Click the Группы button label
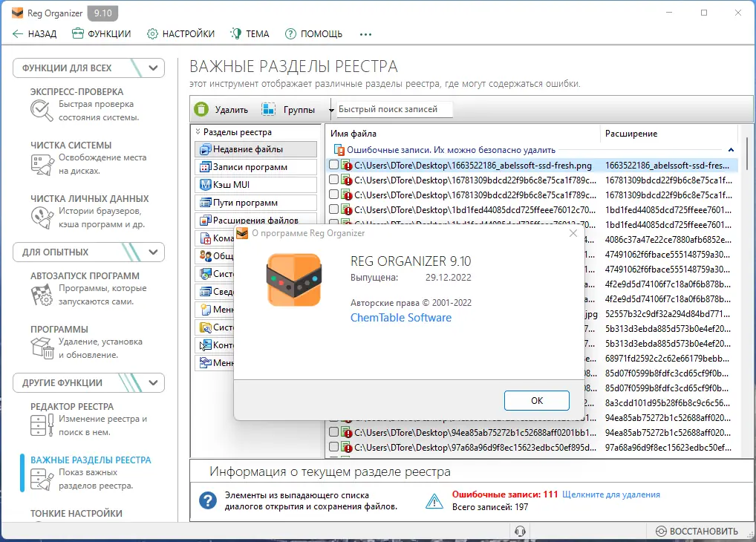Viewport: 756px width, 542px height. (299, 110)
